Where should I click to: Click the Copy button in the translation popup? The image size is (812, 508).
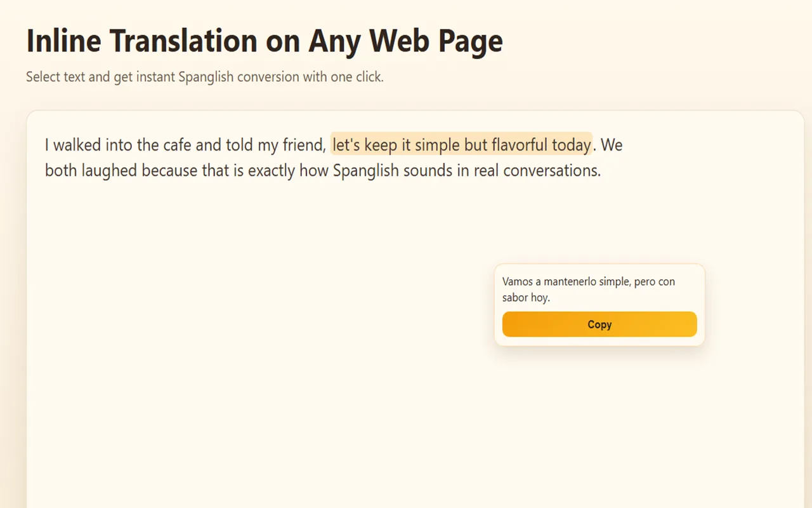coord(599,324)
